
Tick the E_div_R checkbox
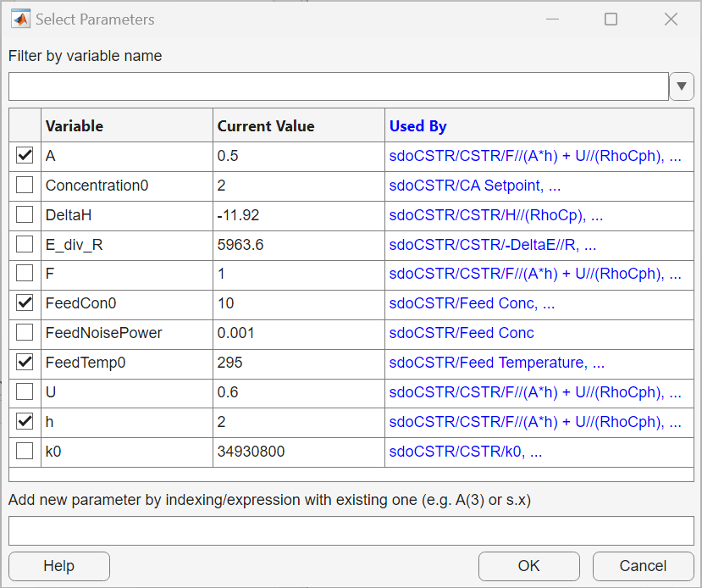(25, 245)
